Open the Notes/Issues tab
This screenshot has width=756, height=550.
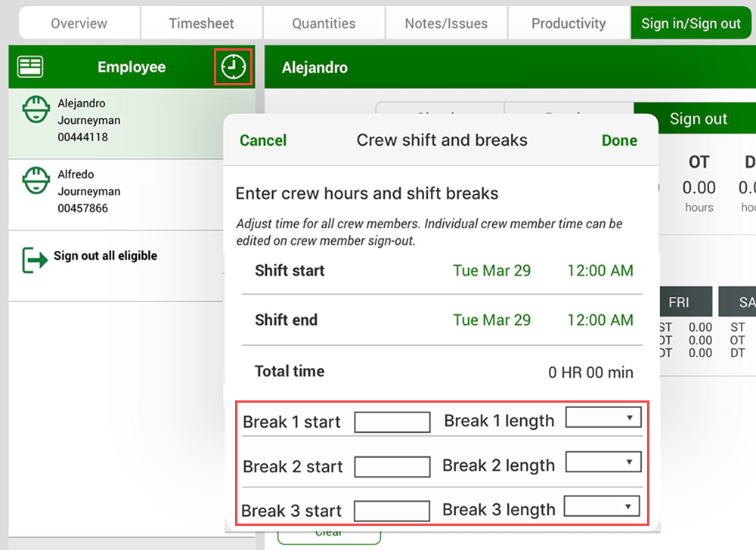coord(447,23)
